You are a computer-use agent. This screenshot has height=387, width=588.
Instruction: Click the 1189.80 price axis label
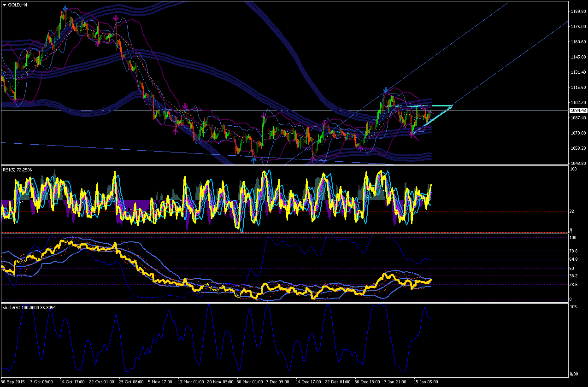click(578, 11)
